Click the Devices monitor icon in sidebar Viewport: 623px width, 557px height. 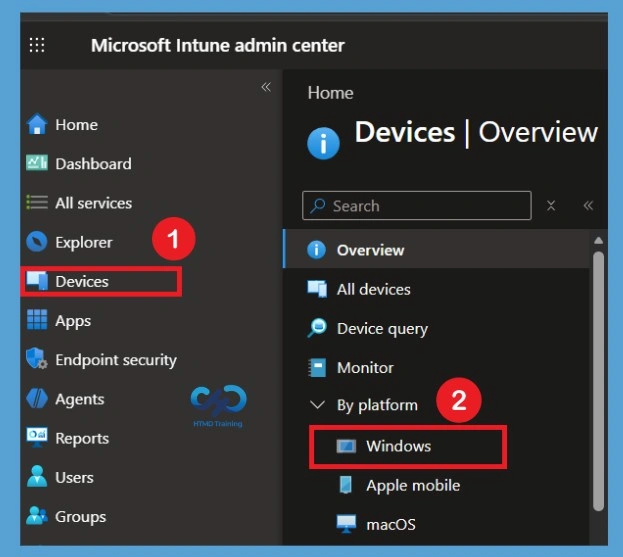click(37, 281)
